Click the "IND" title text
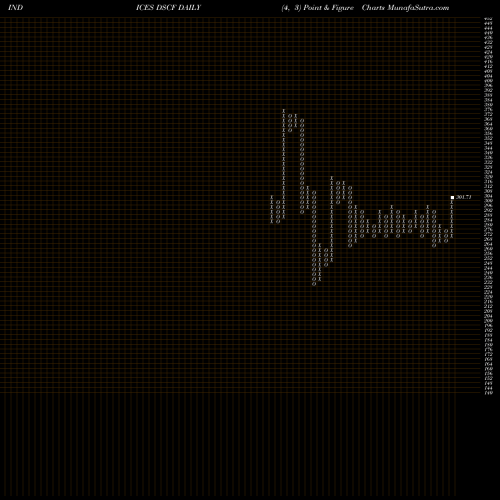 16,8
